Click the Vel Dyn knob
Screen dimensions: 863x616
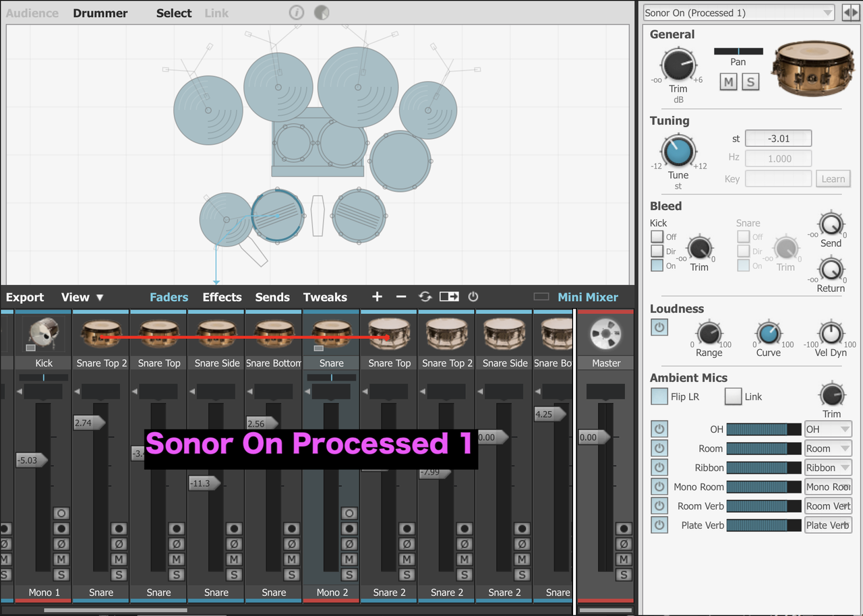tap(831, 334)
